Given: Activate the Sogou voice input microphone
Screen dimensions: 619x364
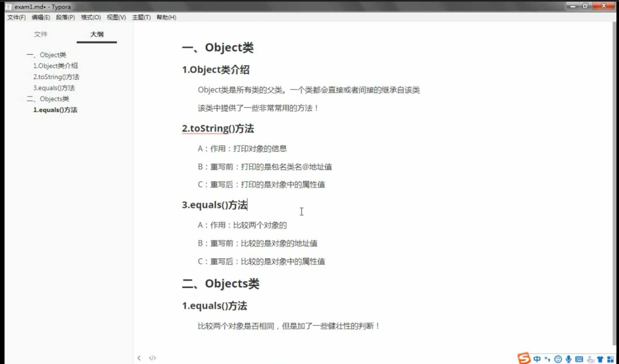Looking at the screenshot, I should click(x=569, y=358).
